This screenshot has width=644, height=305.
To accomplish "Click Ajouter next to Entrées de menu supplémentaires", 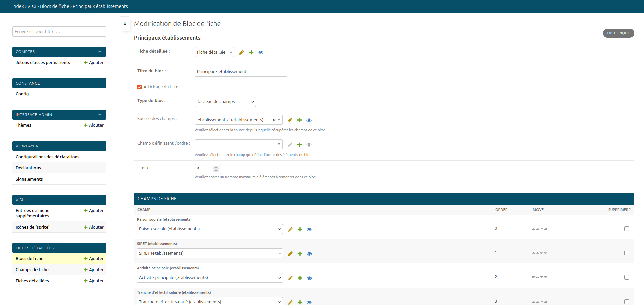I will tap(94, 211).
